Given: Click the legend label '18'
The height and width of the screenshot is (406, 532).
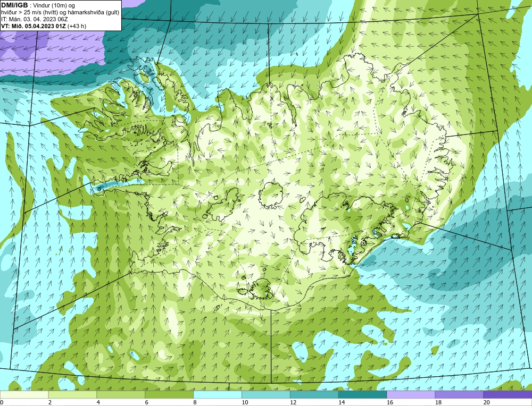Looking at the screenshot, I should pyautogui.click(x=438, y=402).
